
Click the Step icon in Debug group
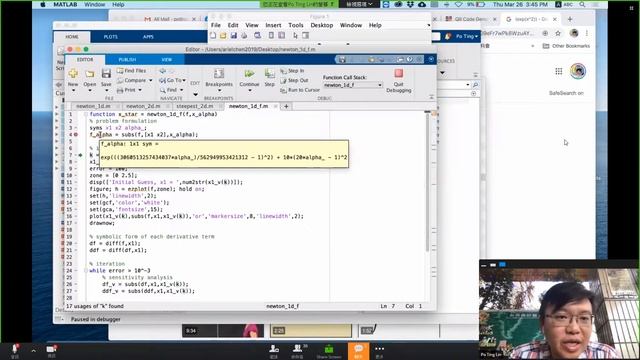[x=269, y=73]
